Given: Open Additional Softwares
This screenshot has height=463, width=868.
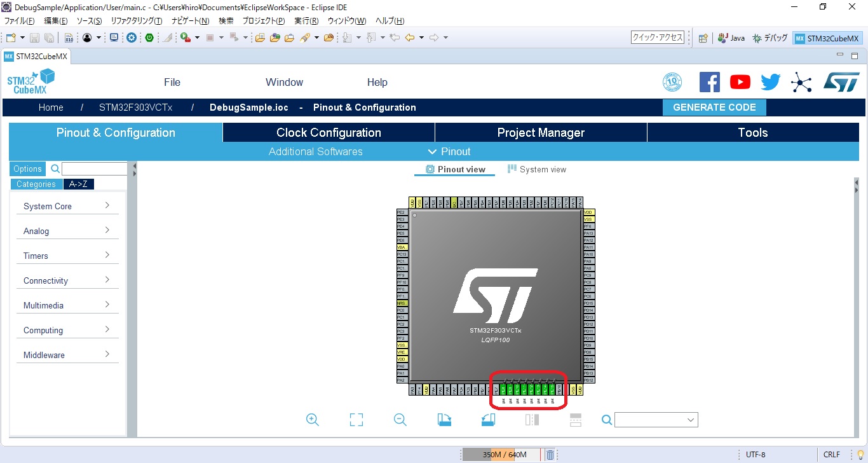Looking at the screenshot, I should coord(316,152).
